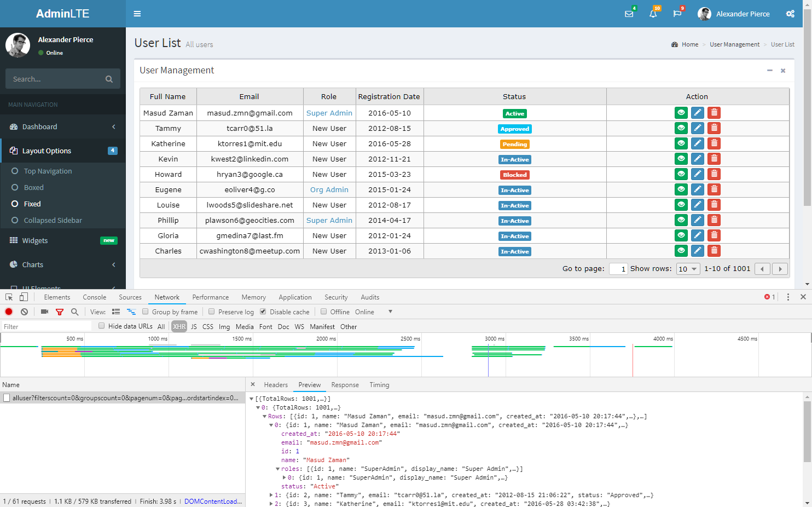Open the Show rows dropdown

pos(688,269)
